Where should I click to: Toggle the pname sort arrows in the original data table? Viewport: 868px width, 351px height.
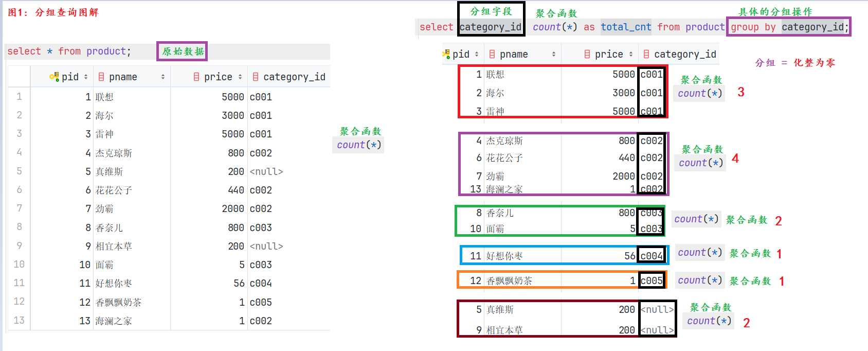(163, 77)
